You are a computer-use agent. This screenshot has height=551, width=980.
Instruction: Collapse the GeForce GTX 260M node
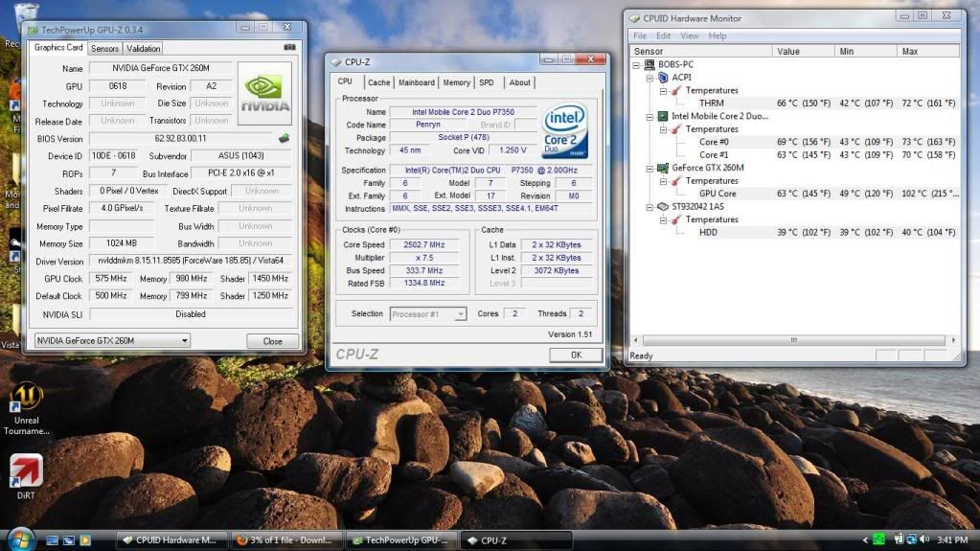coord(650,168)
